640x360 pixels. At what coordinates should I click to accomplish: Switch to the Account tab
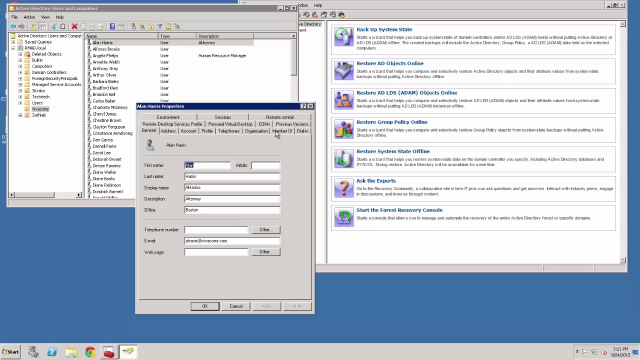189,131
